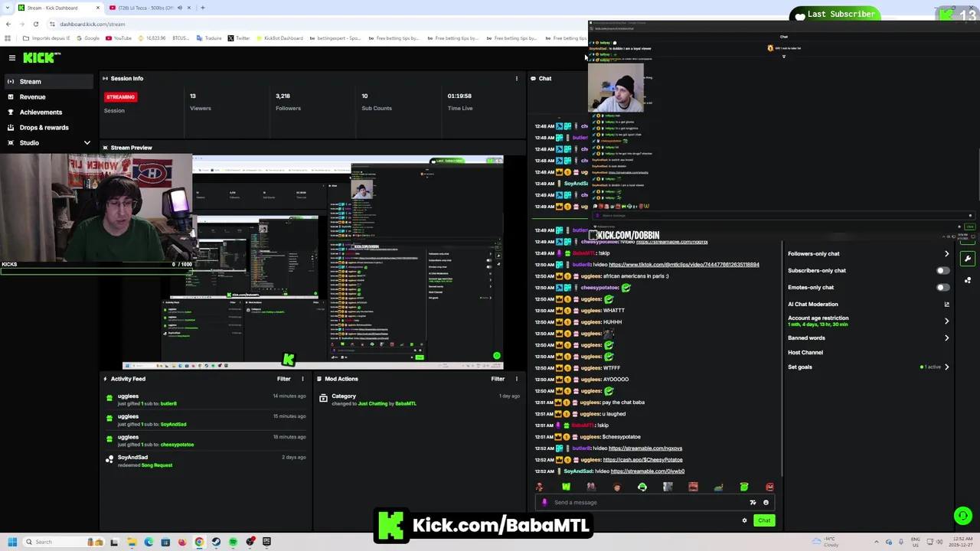The height and width of the screenshot is (551, 980).
Task: Click butler8 in ugglees gifted sub entry
Action: [168, 404]
